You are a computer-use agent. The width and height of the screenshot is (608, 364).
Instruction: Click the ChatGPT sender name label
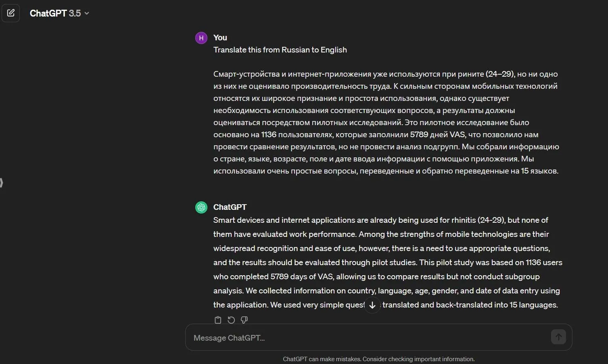tap(230, 207)
